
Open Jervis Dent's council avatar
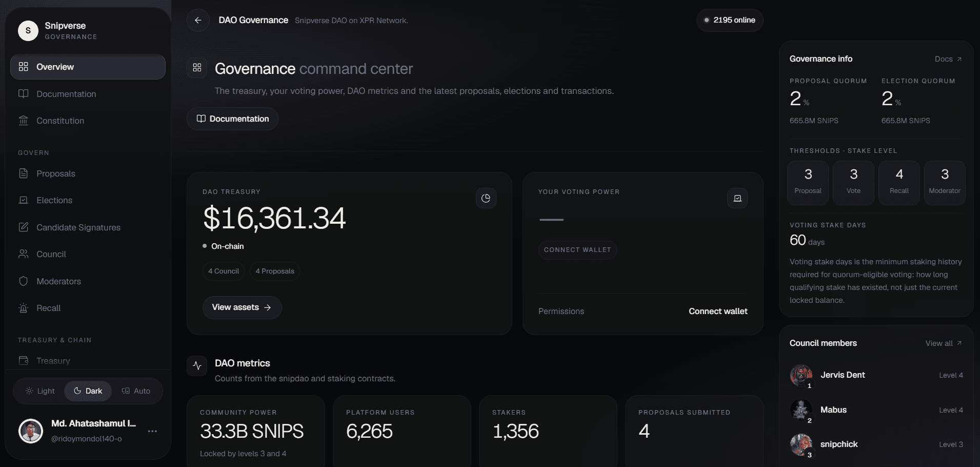[x=801, y=376]
